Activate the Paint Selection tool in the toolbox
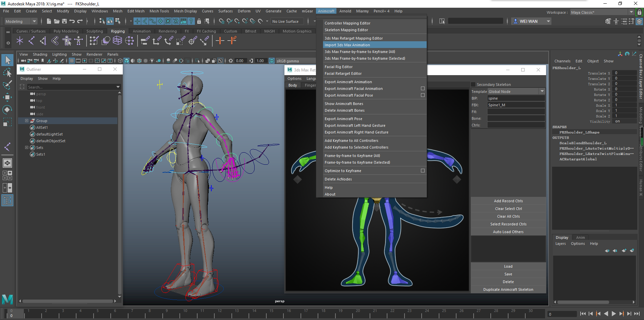The width and height of the screenshot is (644, 320). click(7, 85)
